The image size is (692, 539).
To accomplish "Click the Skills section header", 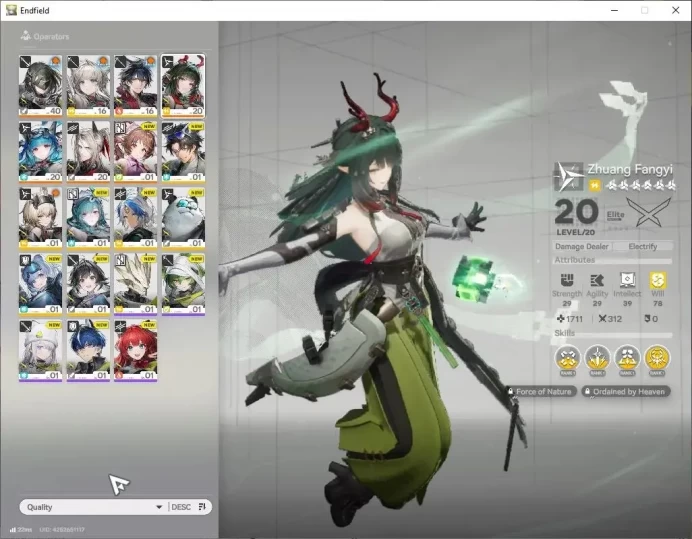I will (564, 333).
